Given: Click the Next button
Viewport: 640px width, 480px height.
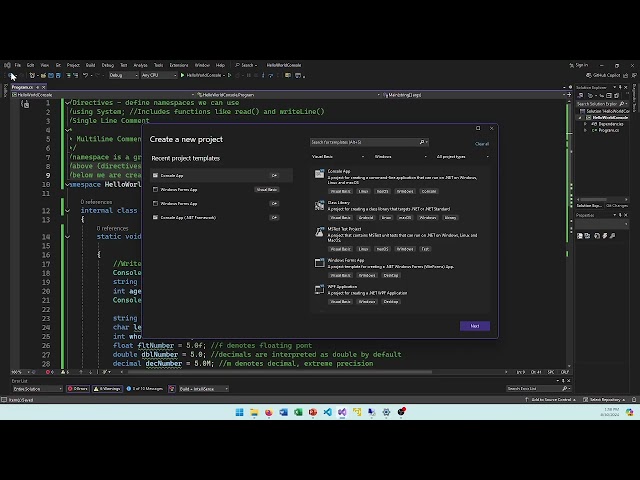Looking at the screenshot, I should click(x=475, y=326).
